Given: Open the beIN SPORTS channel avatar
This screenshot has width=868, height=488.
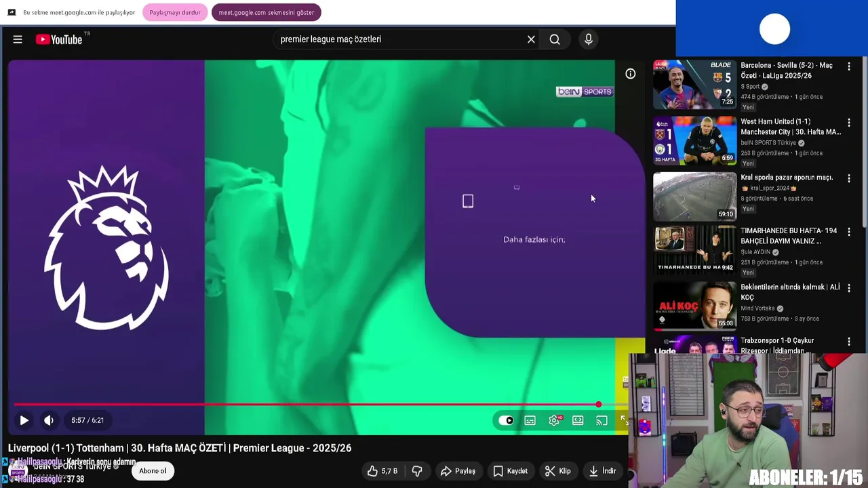Looking at the screenshot, I should point(18,470).
